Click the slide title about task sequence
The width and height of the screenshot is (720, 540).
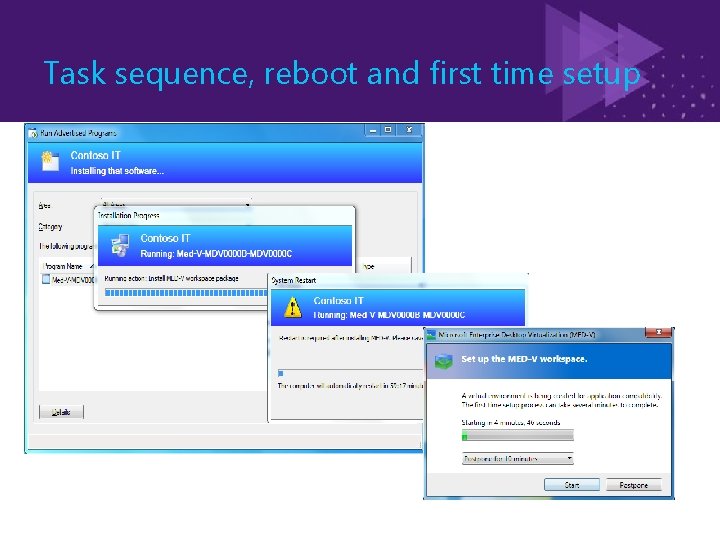(x=342, y=73)
